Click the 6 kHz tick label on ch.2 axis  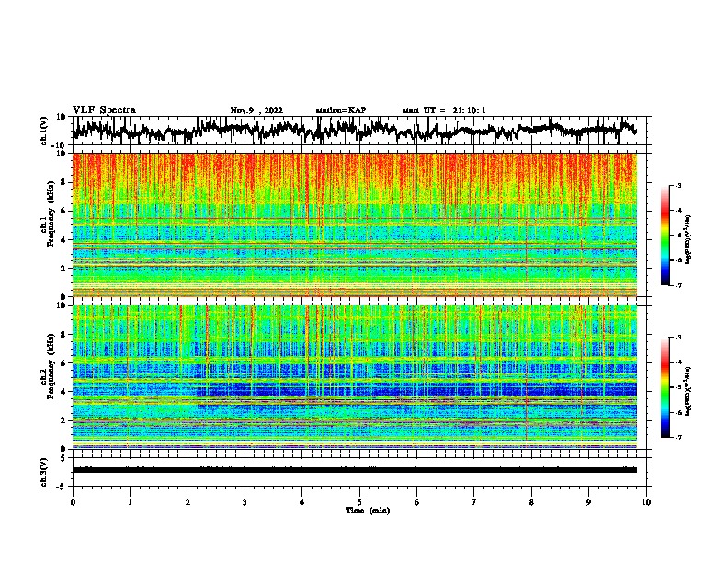click(x=63, y=363)
